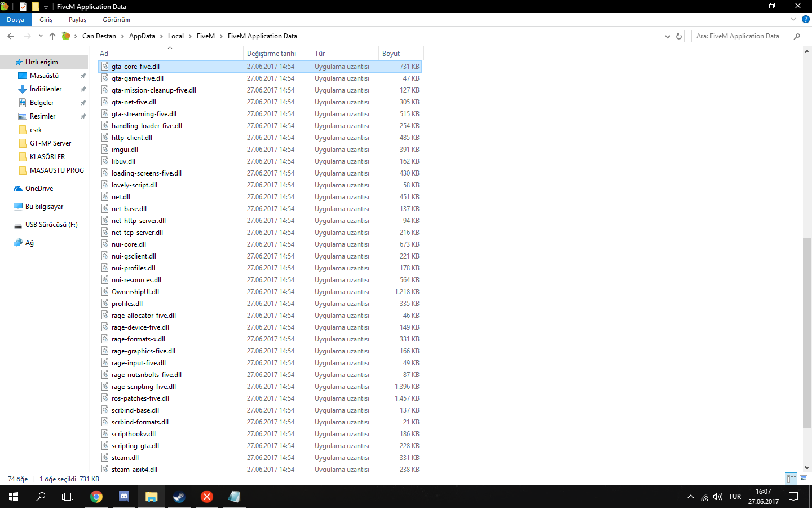
Task: Select KLASÖRLER folder in sidebar
Action: [47, 157]
